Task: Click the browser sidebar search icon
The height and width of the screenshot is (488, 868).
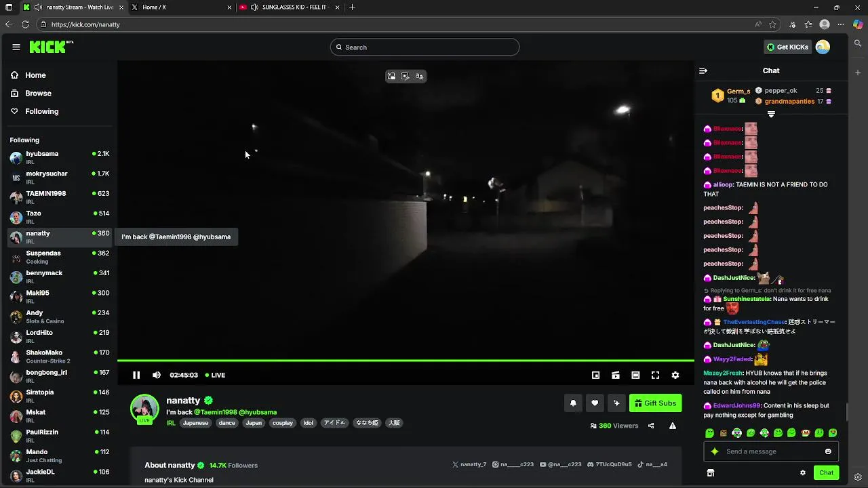Action: (x=858, y=43)
